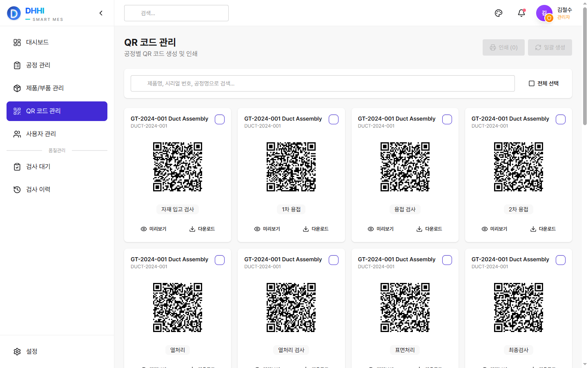The width and height of the screenshot is (588, 368).
Task: Download the 용접 검사 QR code
Action: point(429,229)
